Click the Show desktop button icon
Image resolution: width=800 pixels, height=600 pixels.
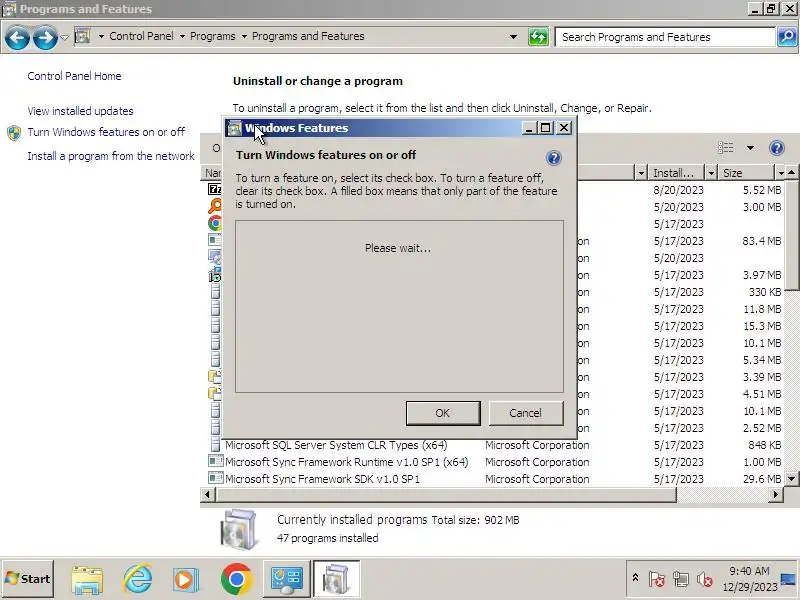click(788, 579)
